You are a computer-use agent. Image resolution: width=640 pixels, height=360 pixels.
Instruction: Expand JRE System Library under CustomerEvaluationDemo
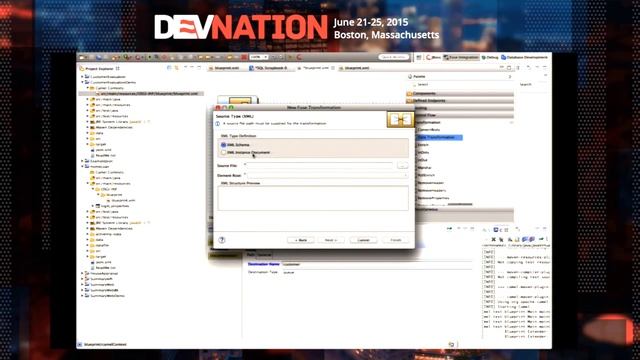click(x=87, y=122)
